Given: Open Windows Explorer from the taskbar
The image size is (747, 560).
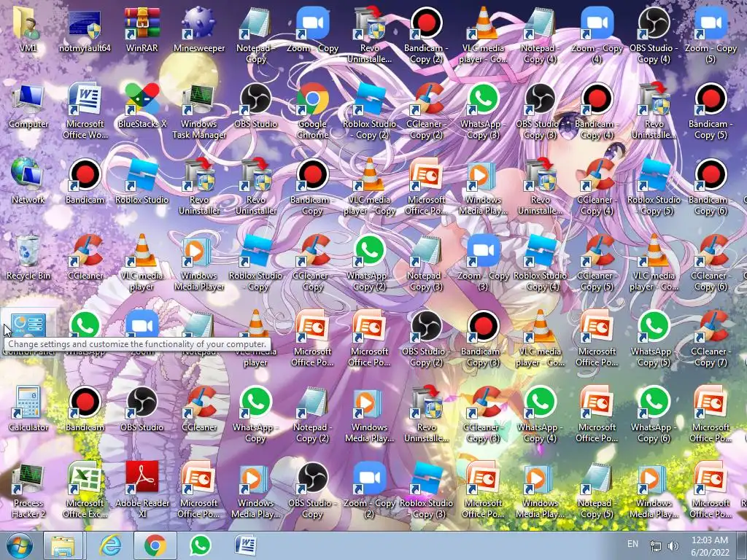Looking at the screenshot, I should click(x=63, y=545).
